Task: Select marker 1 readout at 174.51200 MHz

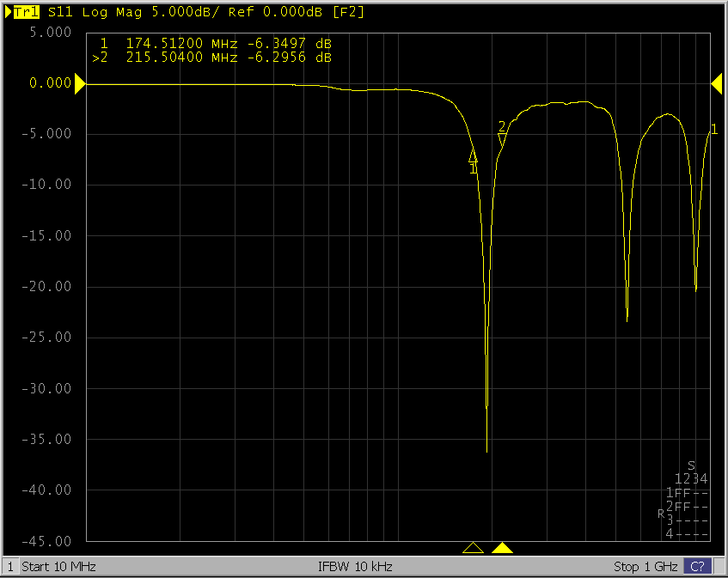Action: point(215,43)
